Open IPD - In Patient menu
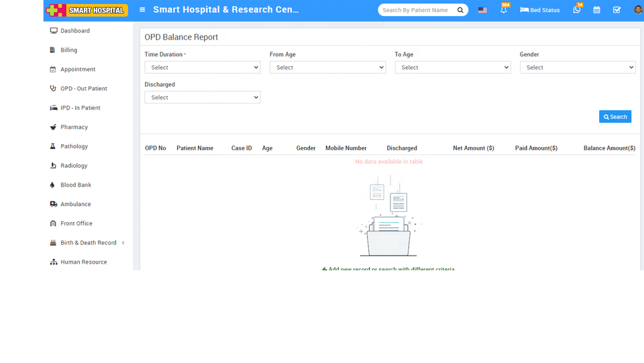The height and width of the screenshot is (363, 644). click(x=80, y=108)
